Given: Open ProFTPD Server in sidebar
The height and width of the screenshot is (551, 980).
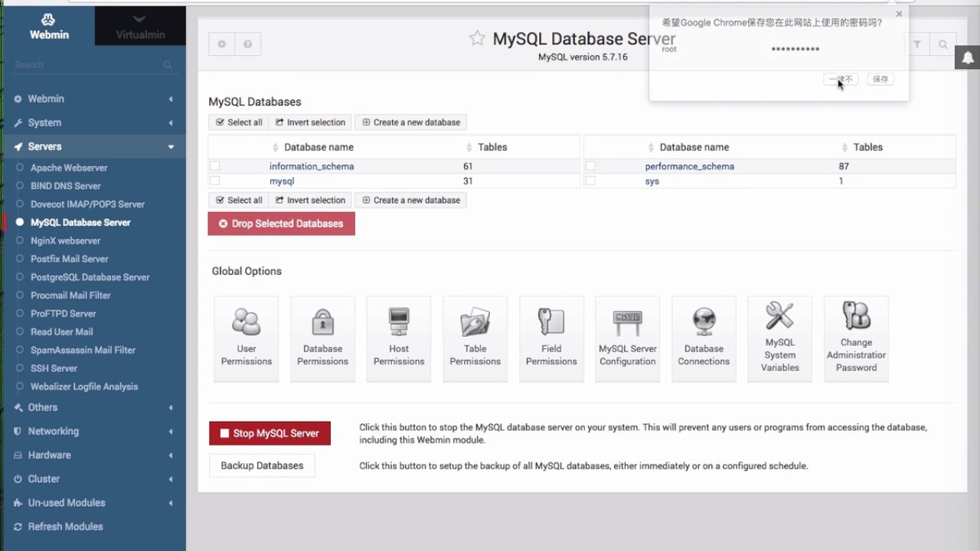Looking at the screenshot, I should (64, 314).
